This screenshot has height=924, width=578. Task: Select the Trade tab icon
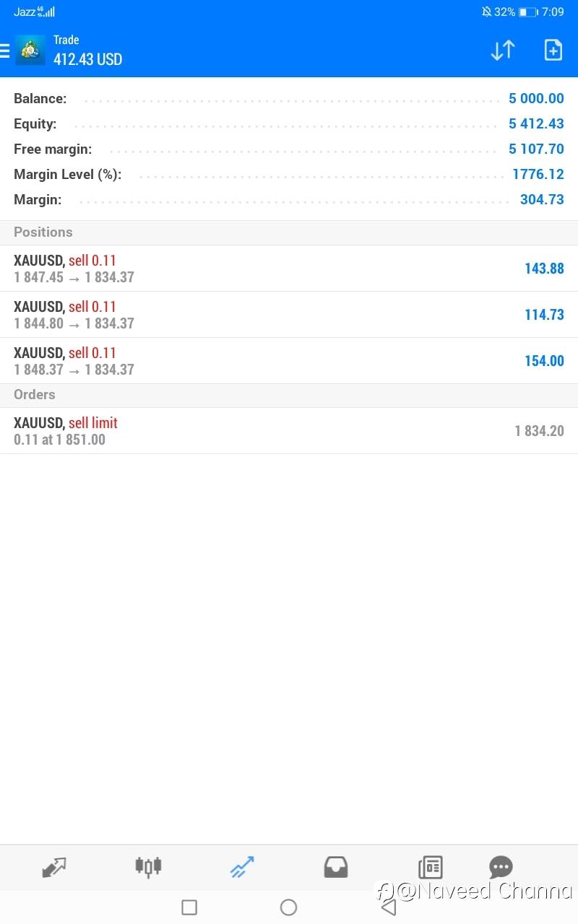(242, 866)
